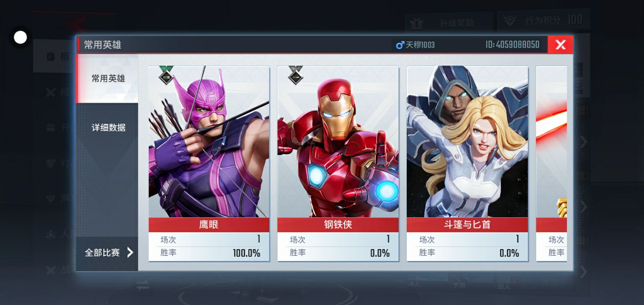Screen dimensions: 644x305
Task: Open the 全部比赛 filter label
Action: pos(102,253)
